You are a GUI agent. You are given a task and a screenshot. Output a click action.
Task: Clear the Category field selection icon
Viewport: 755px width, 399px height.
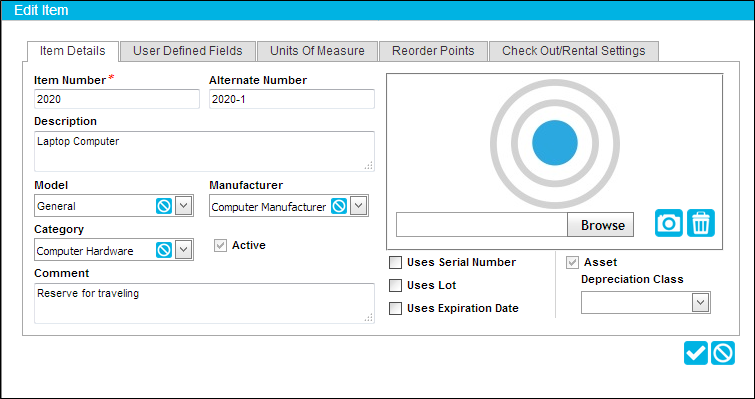point(164,250)
